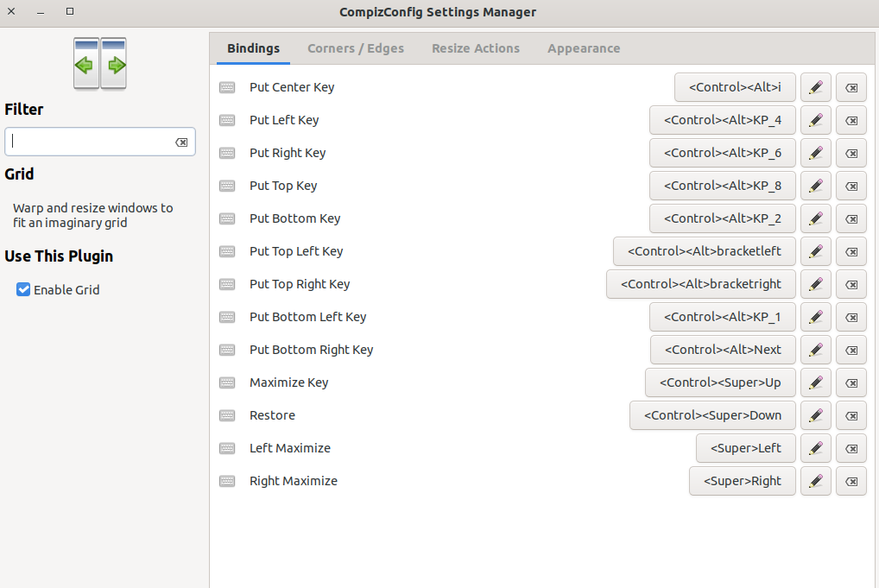The image size is (879, 588).
Task: Go to the Appearance tab
Action: pyautogui.click(x=584, y=48)
